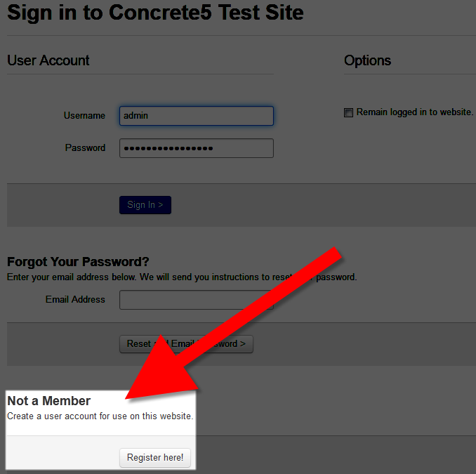Enable the Remain logged in checkbox
This screenshot has width=476, height=474.
[348, 112]
